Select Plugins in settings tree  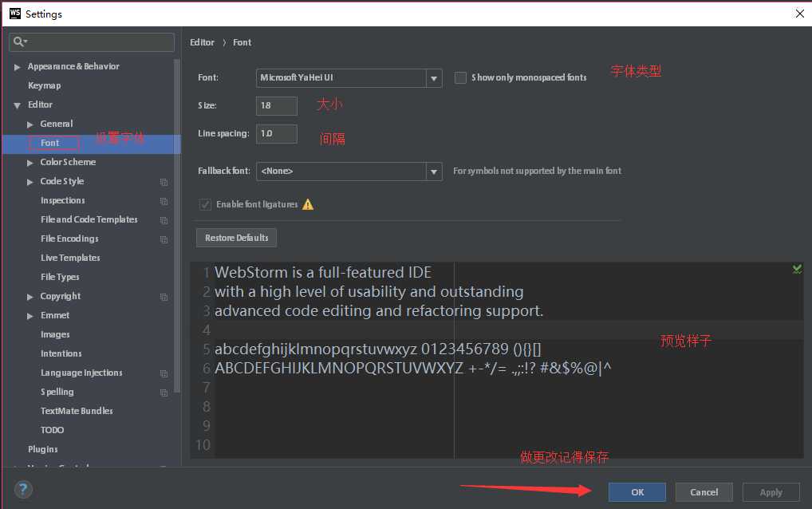point(42,449)
